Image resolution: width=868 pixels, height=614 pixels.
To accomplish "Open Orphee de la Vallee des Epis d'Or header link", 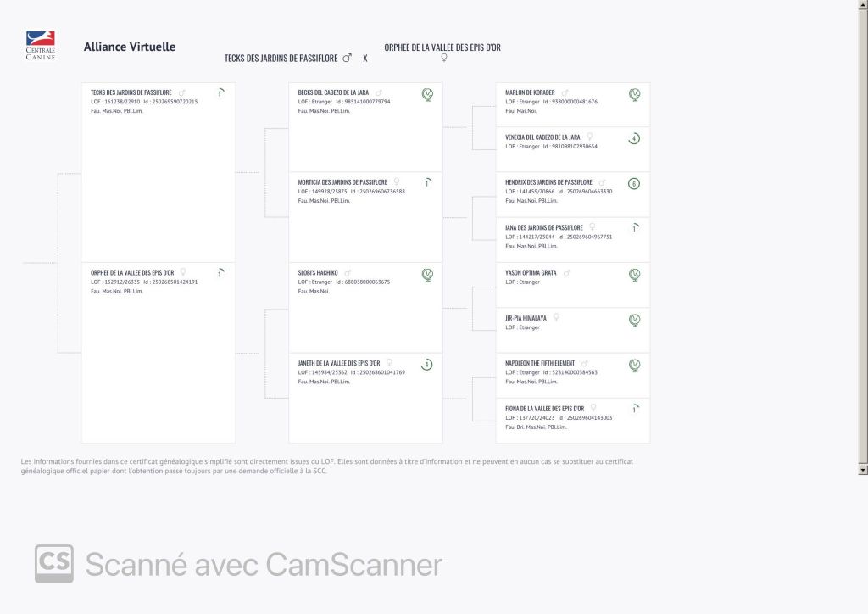I will coord(442,47).
